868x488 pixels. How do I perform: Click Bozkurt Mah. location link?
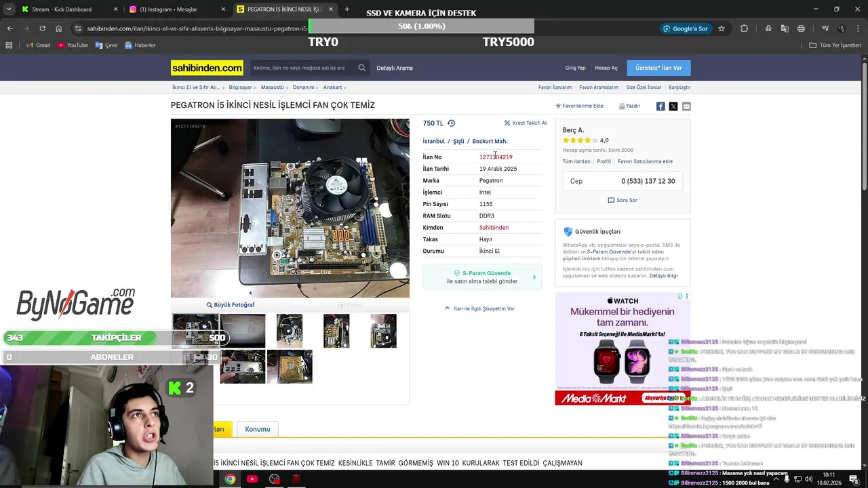[x=490, y=142]
